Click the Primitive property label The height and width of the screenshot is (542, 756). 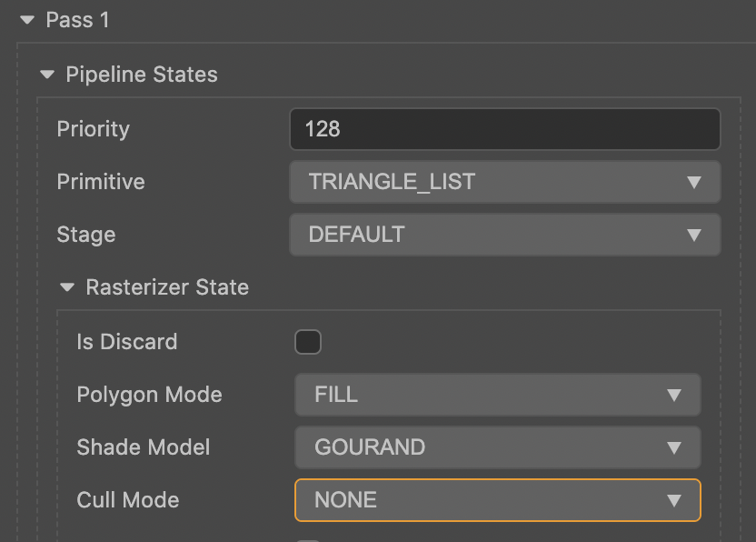tap(101, 182)
